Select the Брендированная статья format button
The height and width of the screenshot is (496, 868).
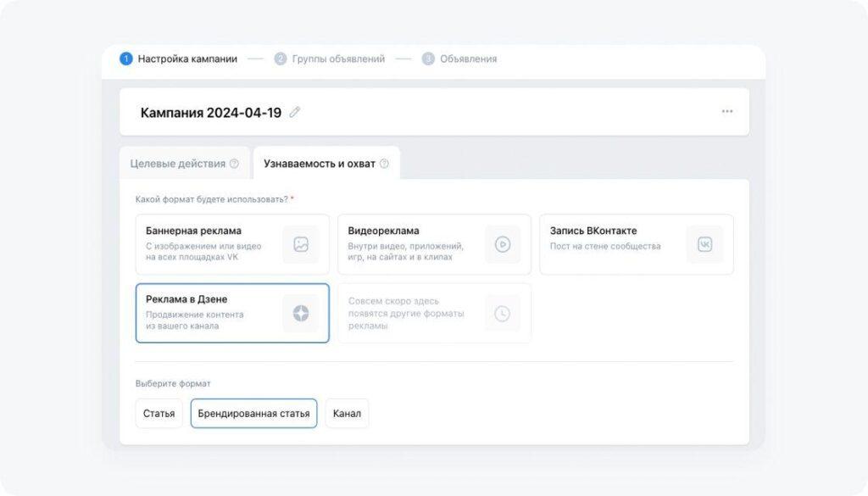pos(253,414)
